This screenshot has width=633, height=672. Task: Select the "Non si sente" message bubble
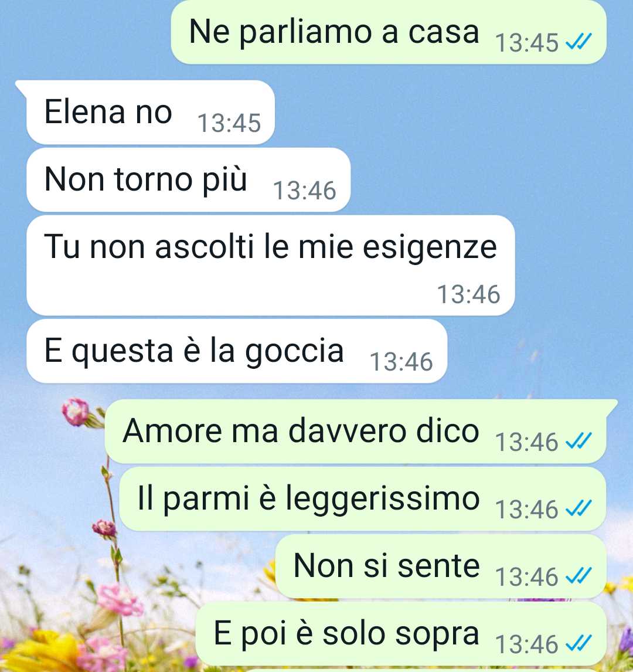tap(441, 566)
